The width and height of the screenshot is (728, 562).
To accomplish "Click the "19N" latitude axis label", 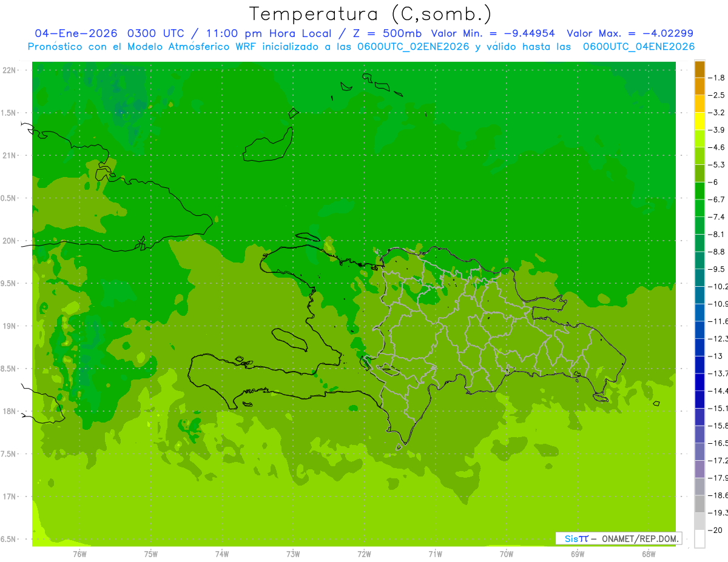I will [x=9, y=326].
